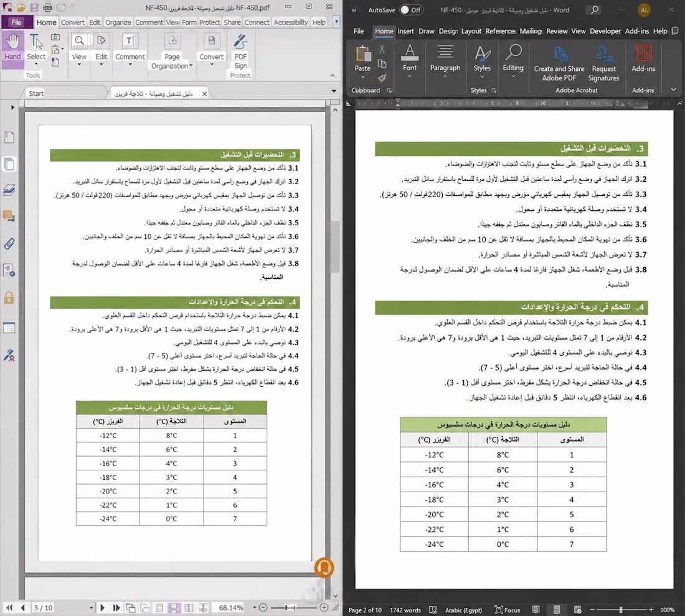Viewport: 685px width, 616px height.
Task: Open Word Layout ribbon tab
Action: point(471,31)
